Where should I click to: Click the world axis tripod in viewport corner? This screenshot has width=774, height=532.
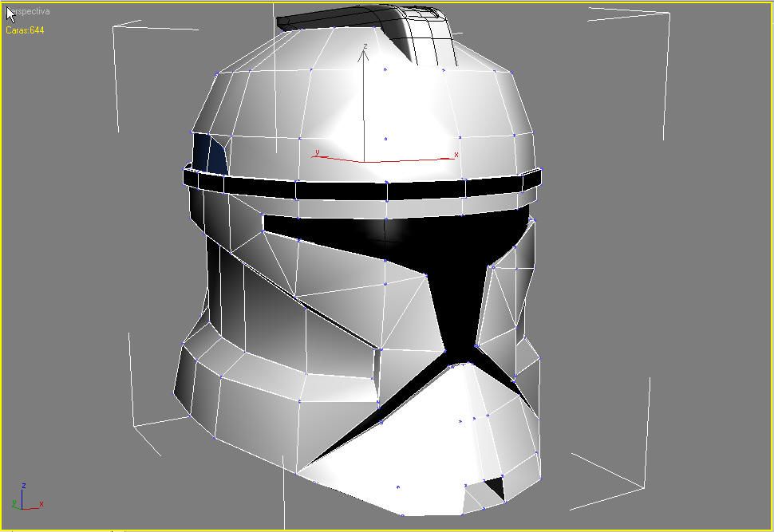point(28,496)
